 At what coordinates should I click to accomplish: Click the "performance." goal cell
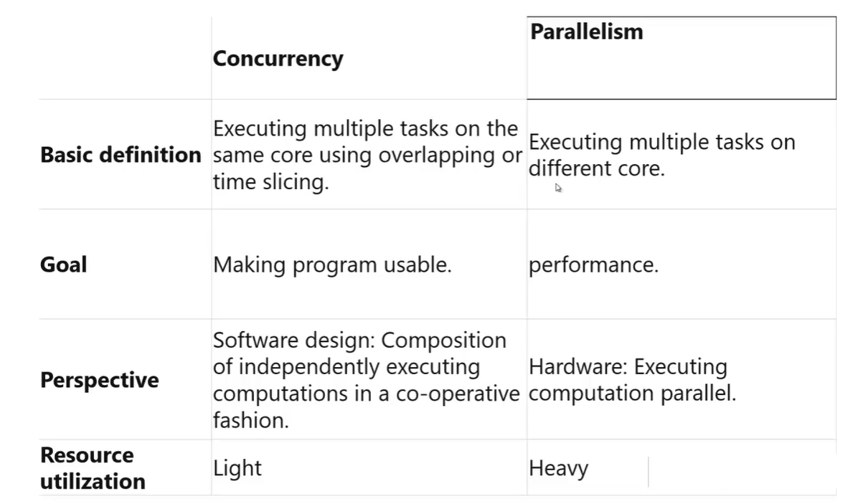(593, 265)
